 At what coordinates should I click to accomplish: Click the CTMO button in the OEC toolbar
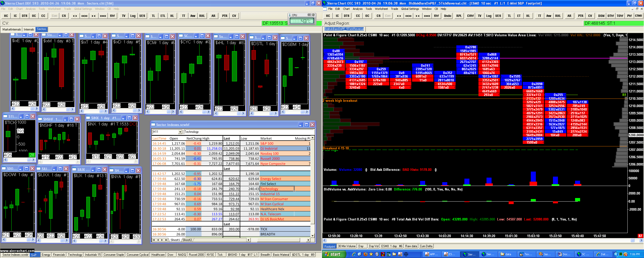pos(638,16)
